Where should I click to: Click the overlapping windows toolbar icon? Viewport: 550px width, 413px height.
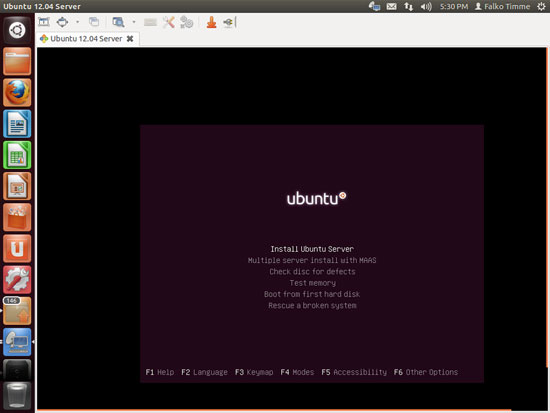94,22
